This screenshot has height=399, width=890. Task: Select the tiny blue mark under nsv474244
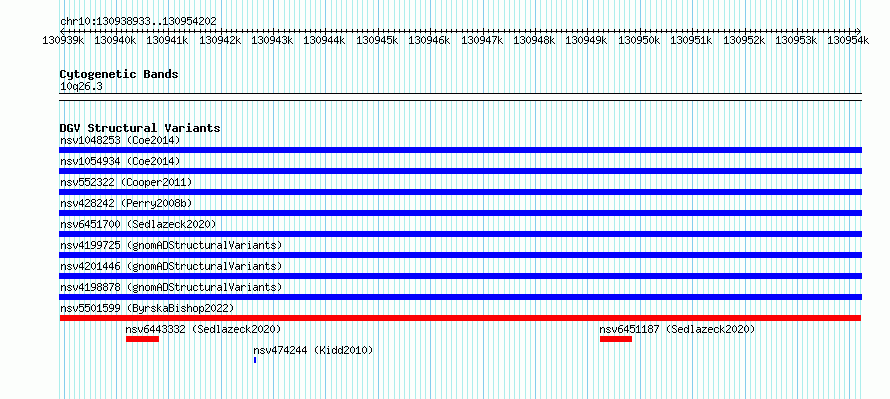click(255, 360)
